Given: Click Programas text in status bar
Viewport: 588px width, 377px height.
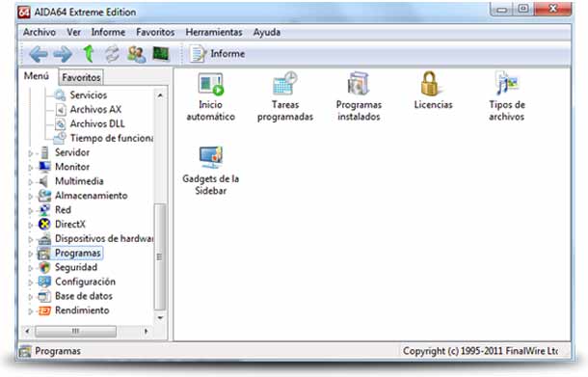Looking at the screenshot, I should [58, 351].
